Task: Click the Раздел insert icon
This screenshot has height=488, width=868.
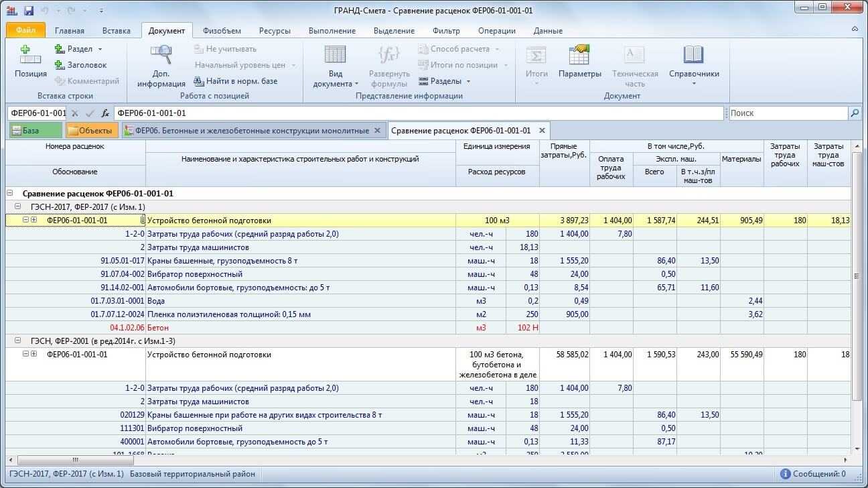Action: pos(60,49)
